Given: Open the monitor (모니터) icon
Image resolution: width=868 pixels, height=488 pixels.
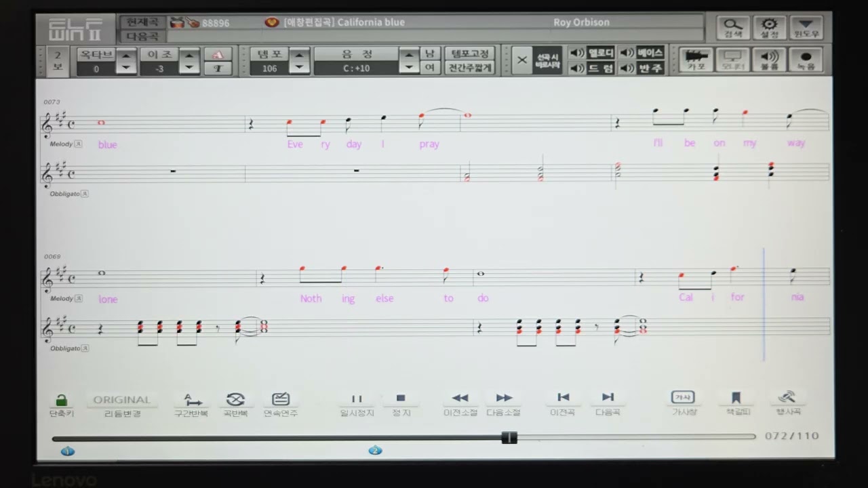Looking at the screenshot, I should click(x=733, y=60).
